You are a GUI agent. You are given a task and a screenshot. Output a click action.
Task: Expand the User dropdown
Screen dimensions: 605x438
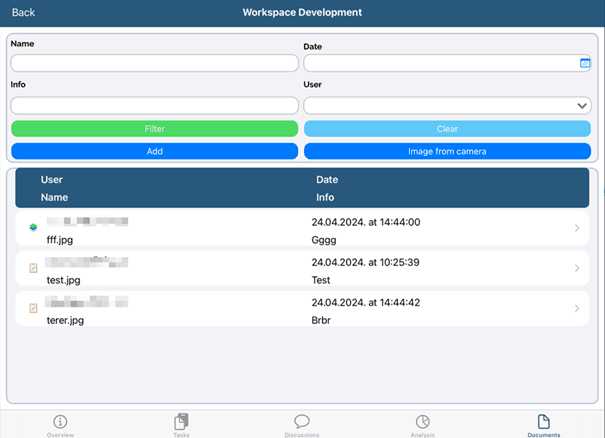583,105
